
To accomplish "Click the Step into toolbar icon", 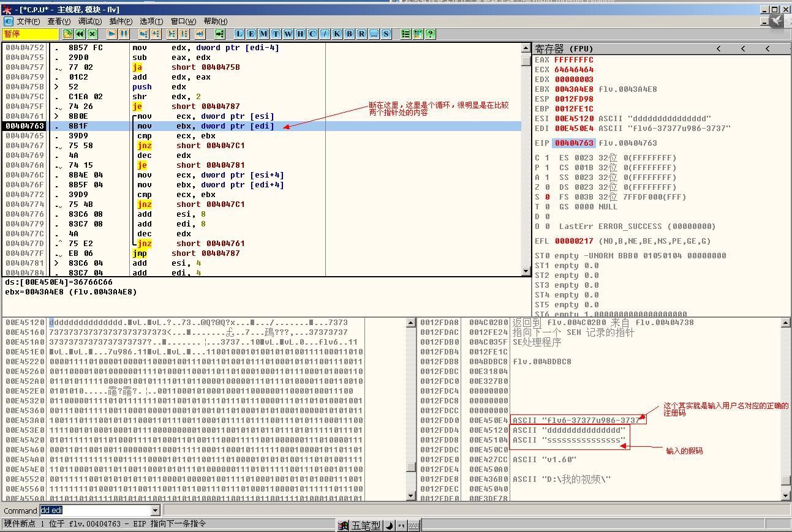I will [144, 34].
